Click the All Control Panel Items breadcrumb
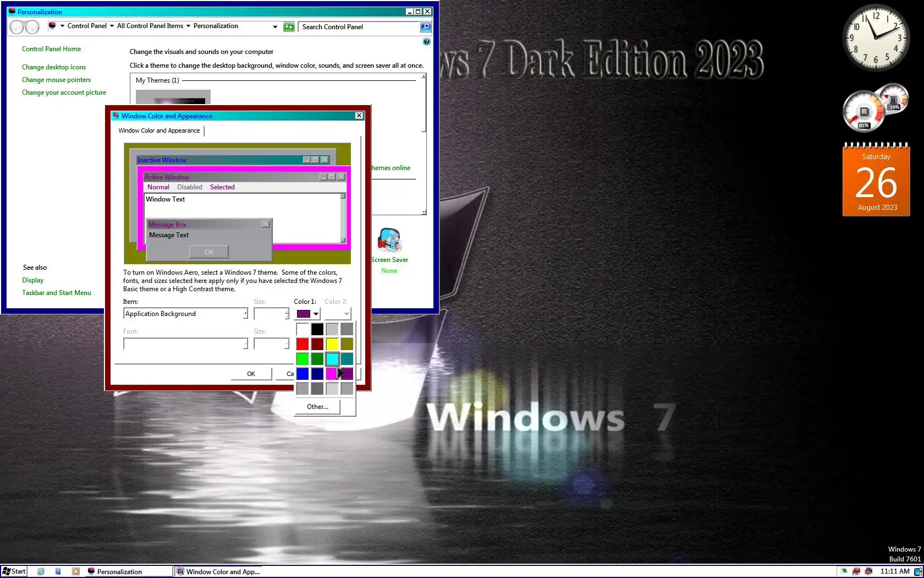This screenshot has width=924, height=578. click(150, 26)
